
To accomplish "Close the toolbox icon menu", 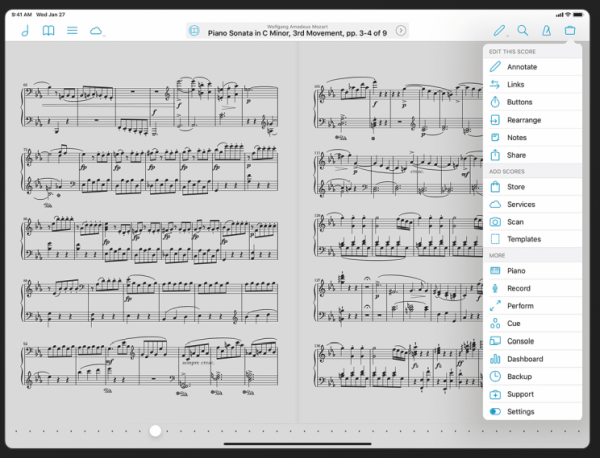I will pyautogui.click(x=570, y=31).
